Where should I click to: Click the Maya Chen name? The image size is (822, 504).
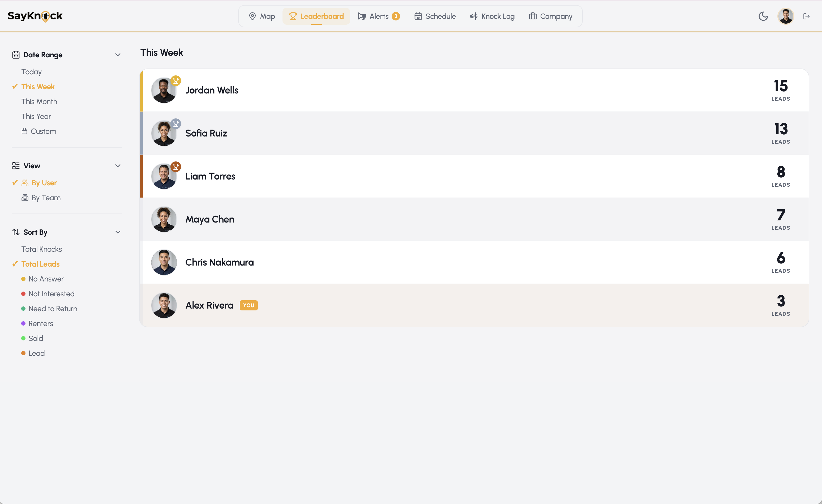click(x=210, y=220)
